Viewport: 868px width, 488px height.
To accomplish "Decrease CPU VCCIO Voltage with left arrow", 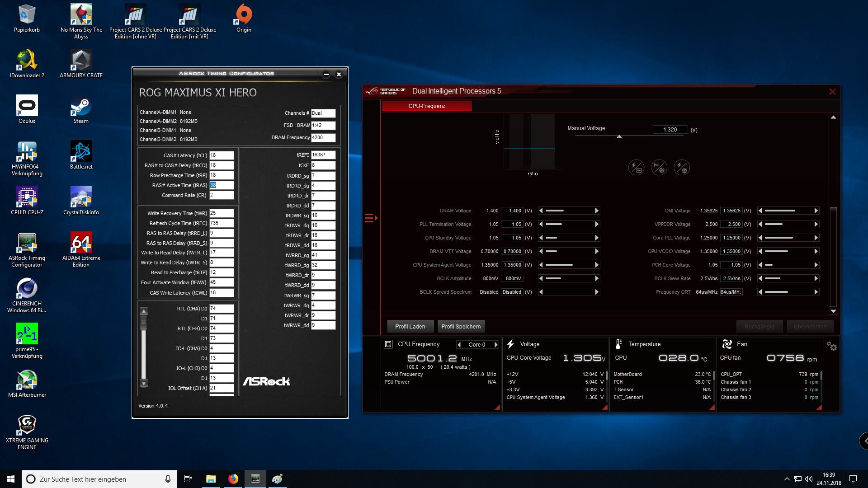I will click(760, 251).
